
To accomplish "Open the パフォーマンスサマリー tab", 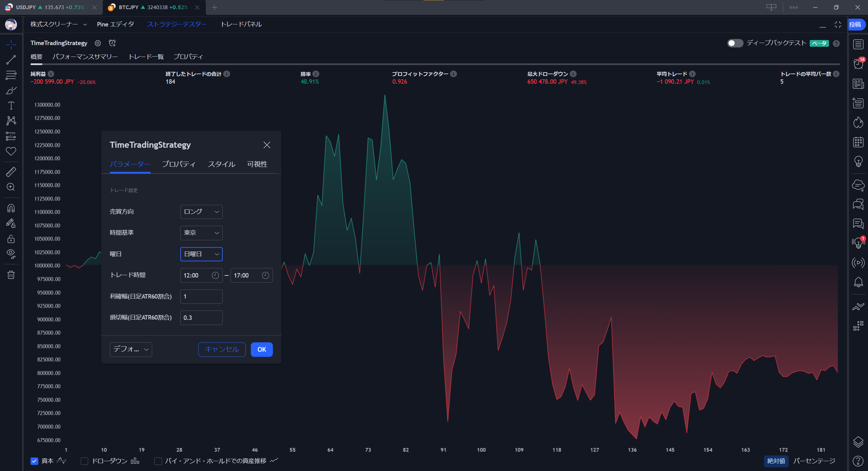I will [x=85, y=57].
